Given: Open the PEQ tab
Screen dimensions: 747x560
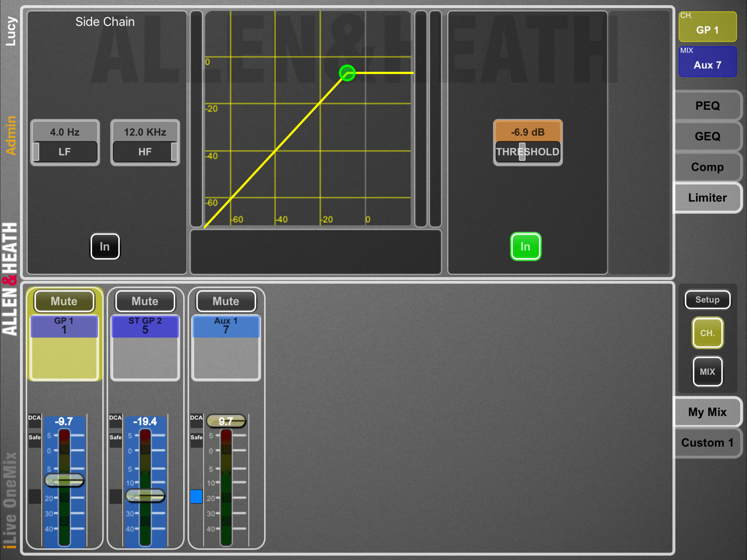Looking at the screenshot, I should click(707, 106).
